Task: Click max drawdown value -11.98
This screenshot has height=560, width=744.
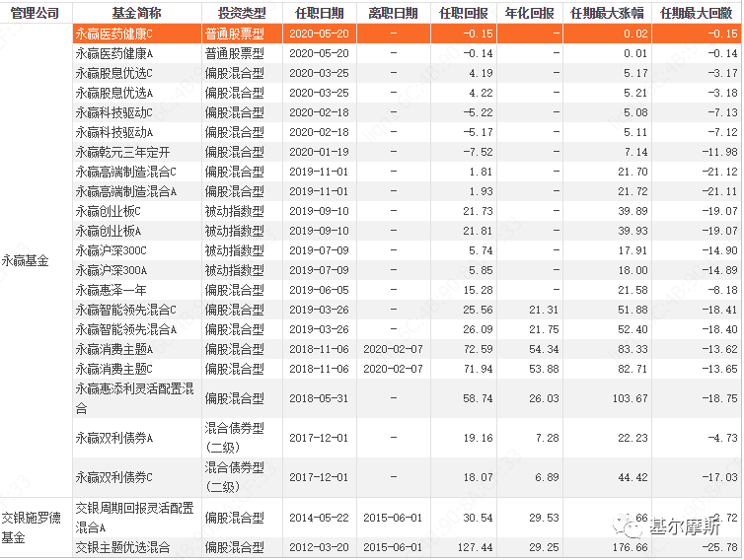Action: click(x=719, y=152)
